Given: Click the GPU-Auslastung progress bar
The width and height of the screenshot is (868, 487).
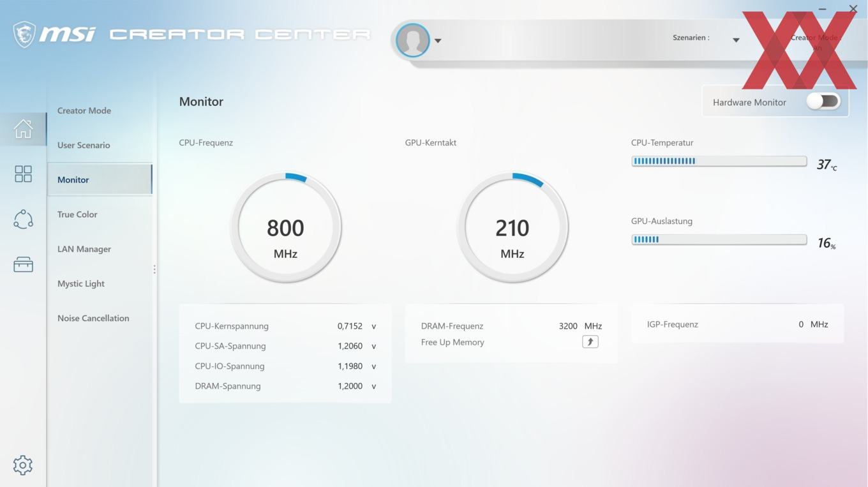Looking at the screenshot, I should coord(719,239).
